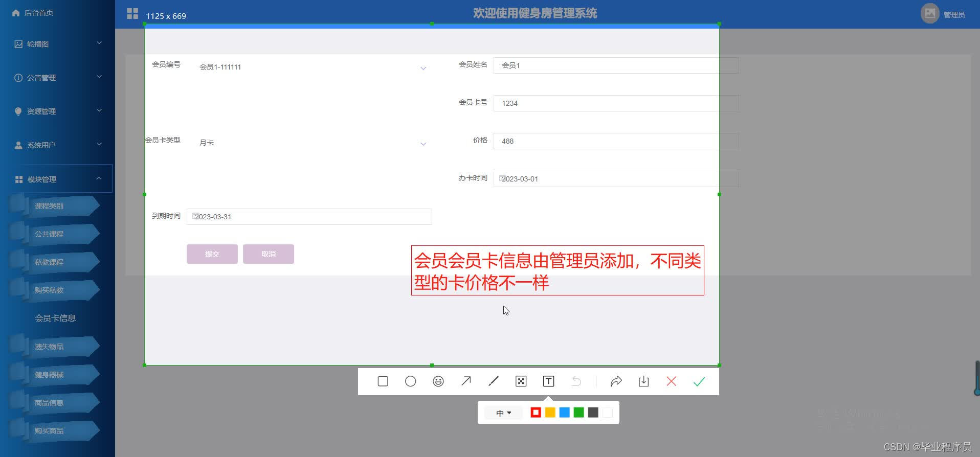The image size is (980, 457).
Task: Click the 系统用户 person icon
Action: tap(18, 145)
